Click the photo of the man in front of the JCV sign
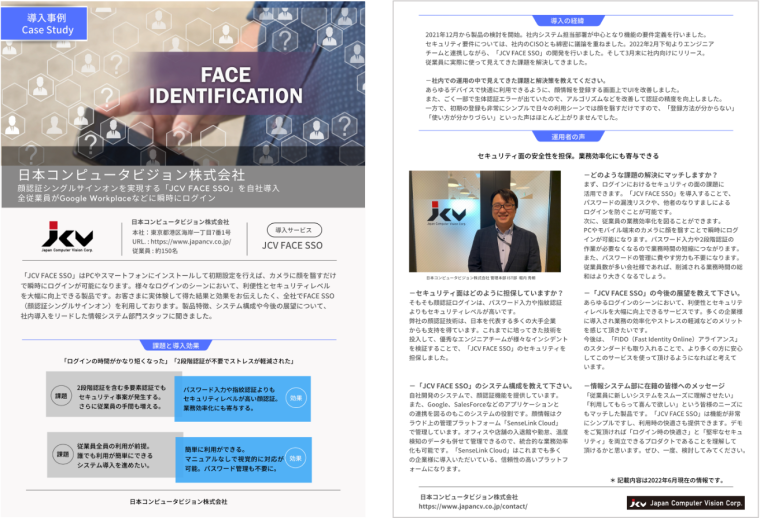Image resolution: width=760 pixels, height=518 pixels. (485, 221)
